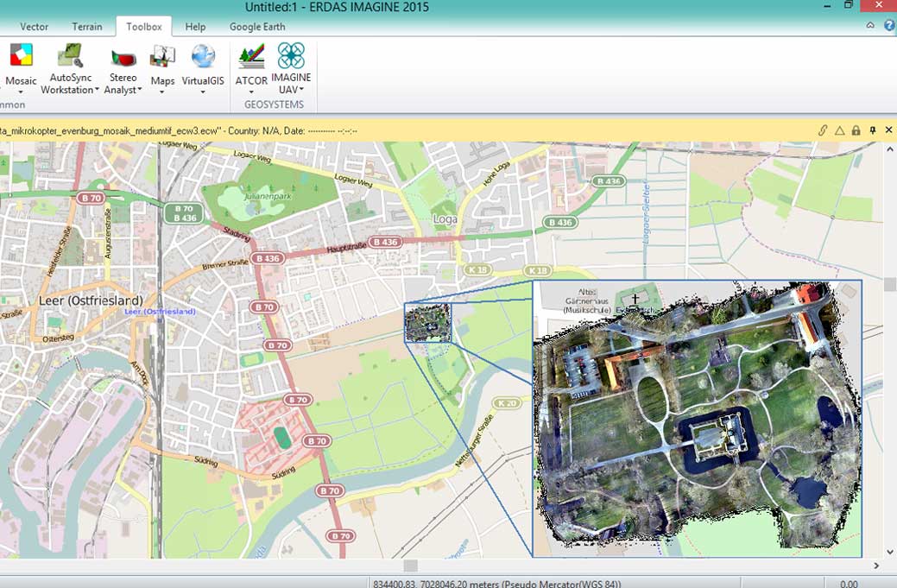Select the Toolbox tab
This screenshot has height=588, width=897.
[x=143, y=26]
